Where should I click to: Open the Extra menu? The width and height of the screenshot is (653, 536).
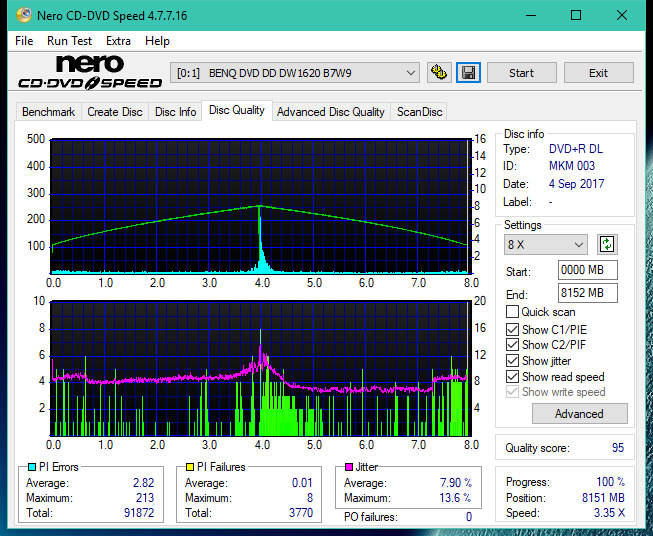coord(118,41)
